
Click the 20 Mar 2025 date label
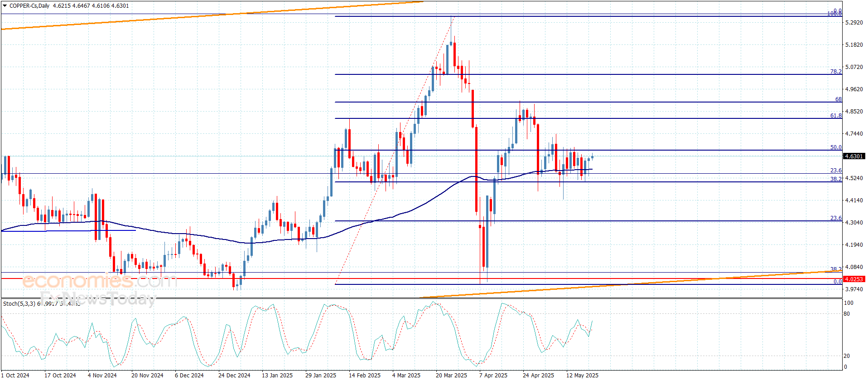451,375
